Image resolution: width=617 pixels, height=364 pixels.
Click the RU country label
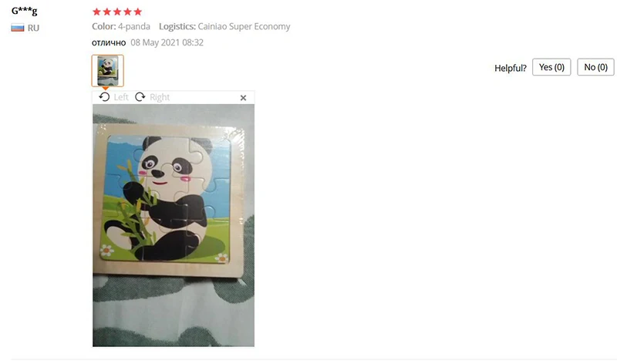pos(33,28)
